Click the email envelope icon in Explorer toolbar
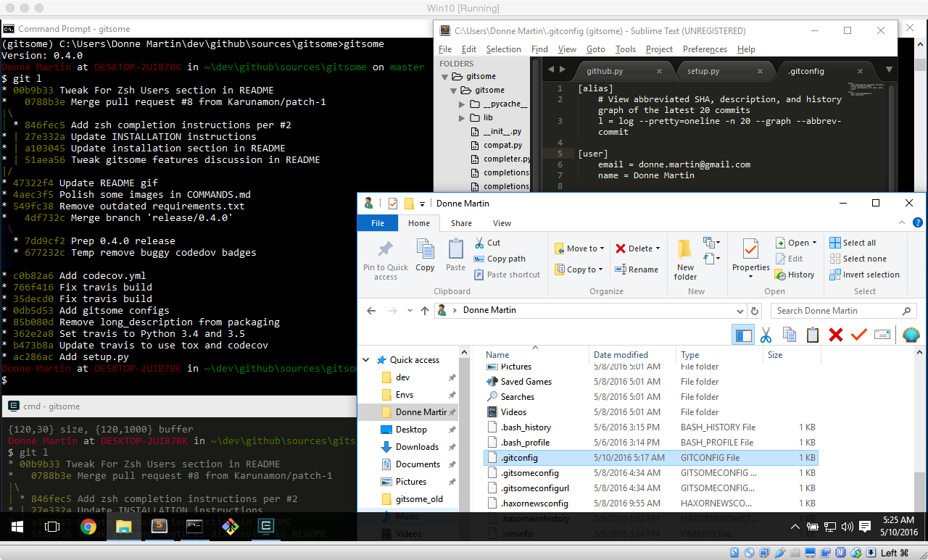 pos(882,335)
